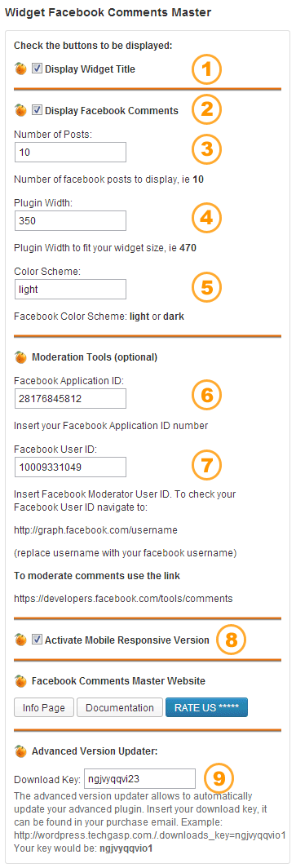Click the circled number 1 marker

(206, 70)
